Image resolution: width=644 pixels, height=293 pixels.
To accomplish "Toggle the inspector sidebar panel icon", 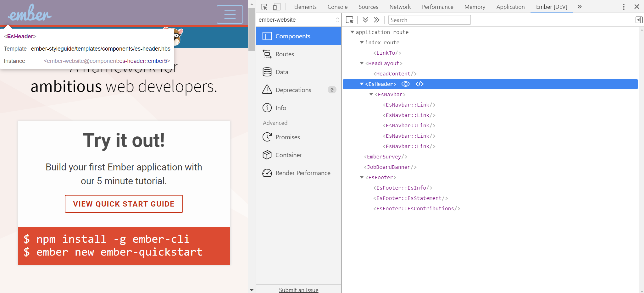I will pyautogui.click(x=639, y=20).
